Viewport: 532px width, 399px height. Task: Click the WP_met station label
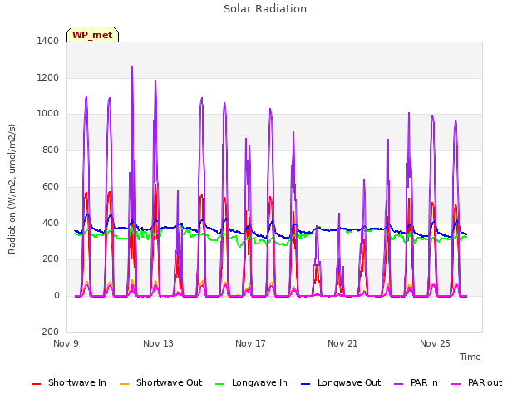pyautogui.click(x=92, y=35)
